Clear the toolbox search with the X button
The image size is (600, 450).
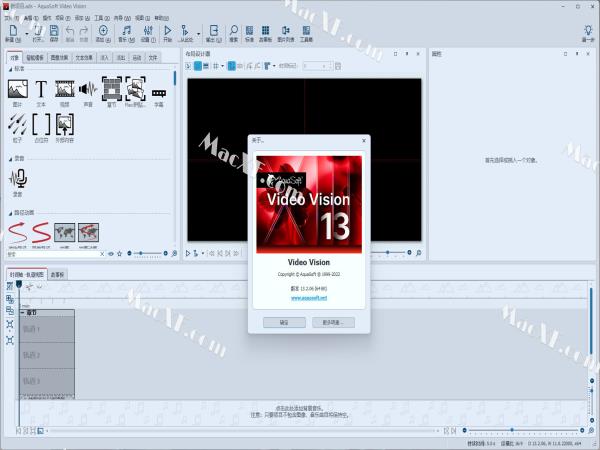tap(102, 254)
